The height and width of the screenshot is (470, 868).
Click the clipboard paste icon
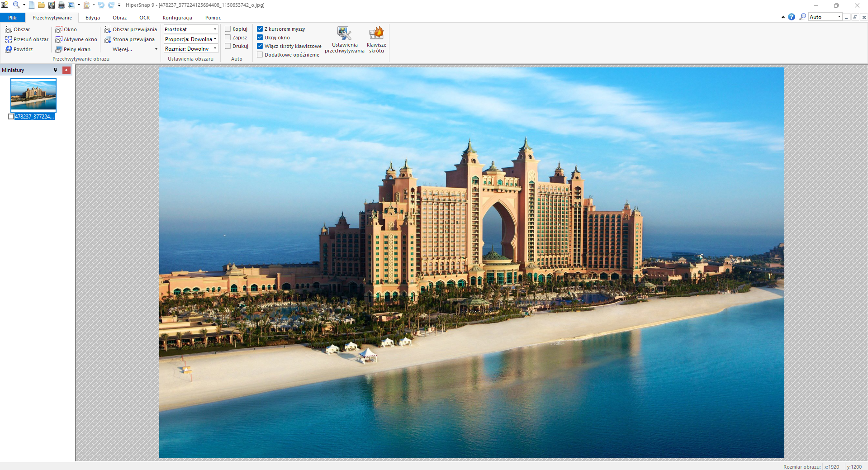(x=86, y=5)
